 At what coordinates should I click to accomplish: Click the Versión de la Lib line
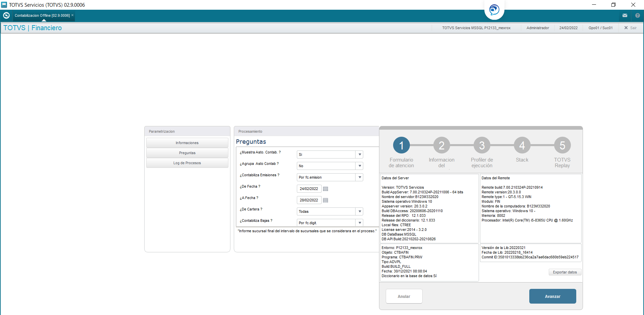point(503,248)
